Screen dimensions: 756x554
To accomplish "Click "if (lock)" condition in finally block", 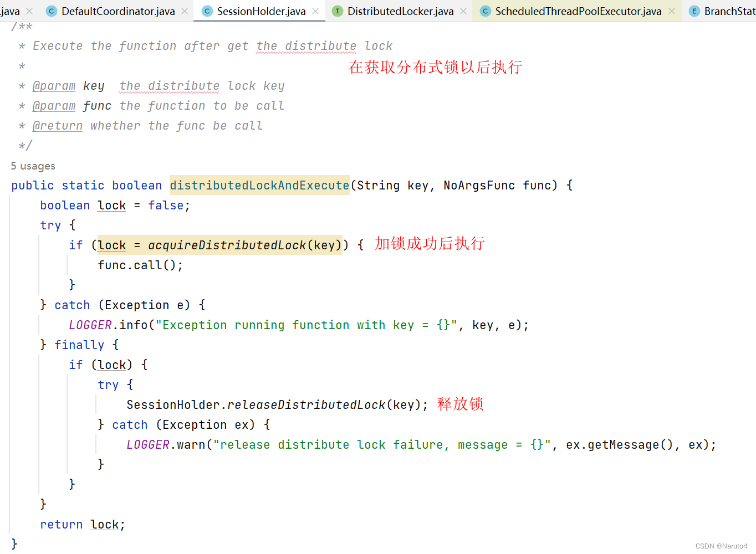I will click(101, 365).
